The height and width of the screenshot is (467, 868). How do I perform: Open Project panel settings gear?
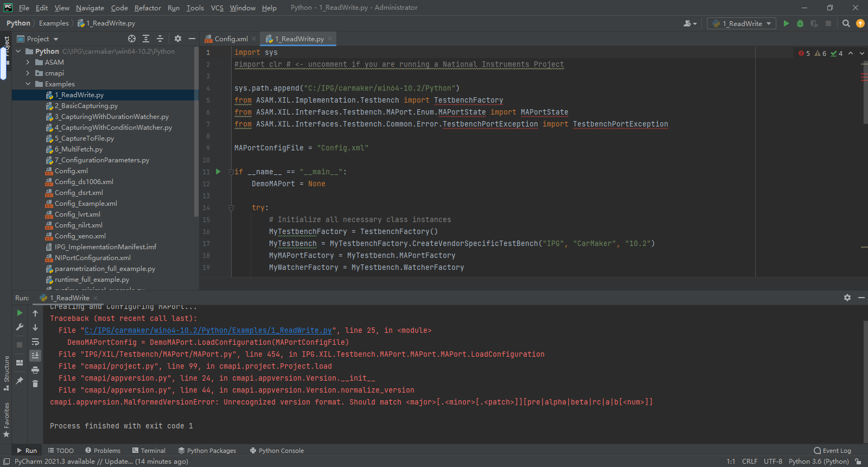point(178,39)
